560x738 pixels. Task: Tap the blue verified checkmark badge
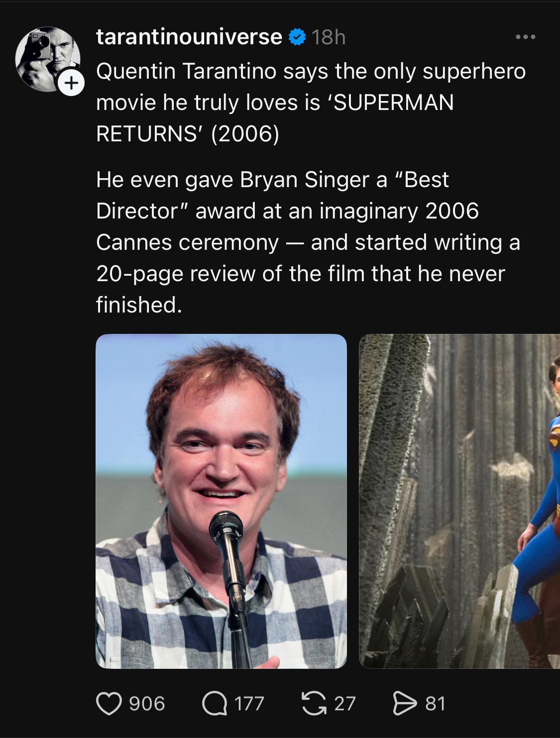click(x=297, y=37)
